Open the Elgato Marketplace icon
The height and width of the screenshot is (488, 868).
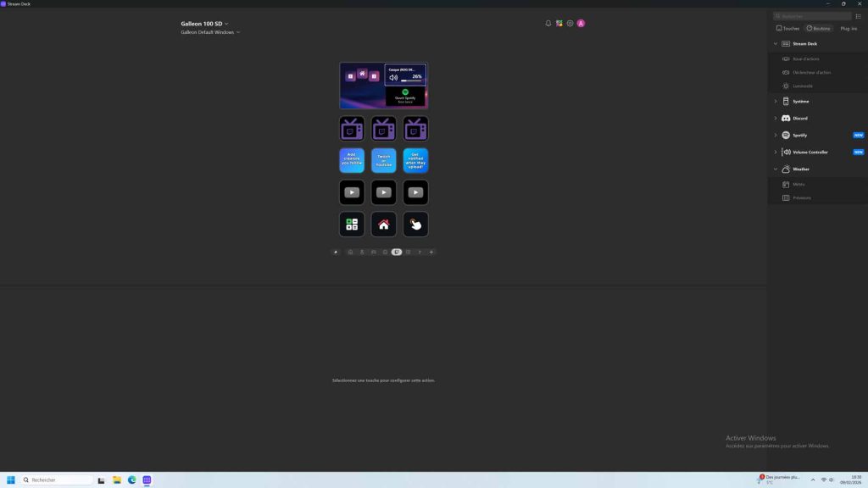[x=559, y=23]
